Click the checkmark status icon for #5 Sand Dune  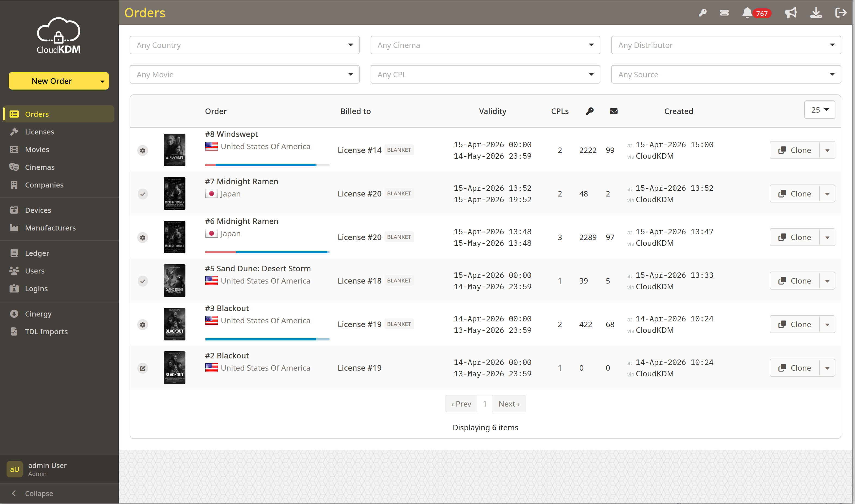pos(143,281)
